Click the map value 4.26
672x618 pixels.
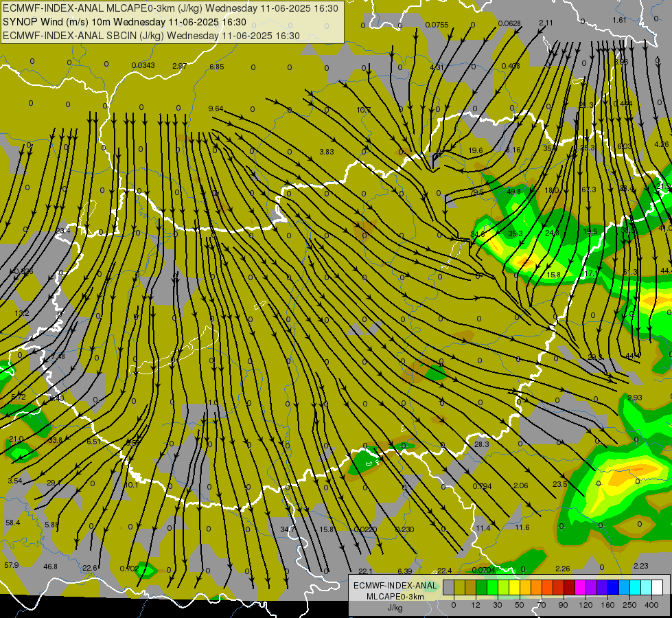coord(661,144)
